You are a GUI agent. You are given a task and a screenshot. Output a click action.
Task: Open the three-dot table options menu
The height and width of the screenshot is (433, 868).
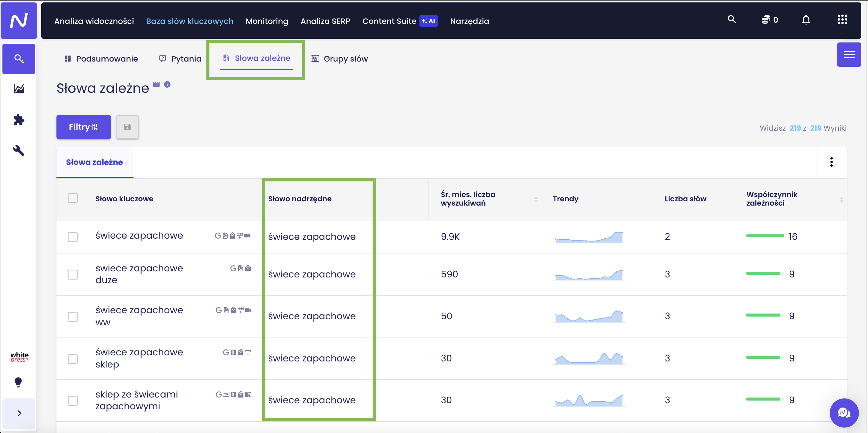[831, 162]
